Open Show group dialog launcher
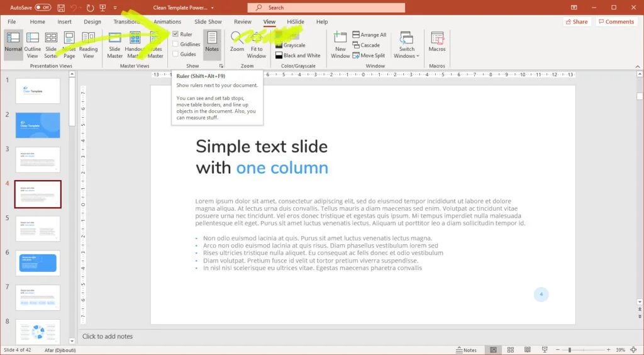Viewport: 644px width, 355px height. point(221,65)
